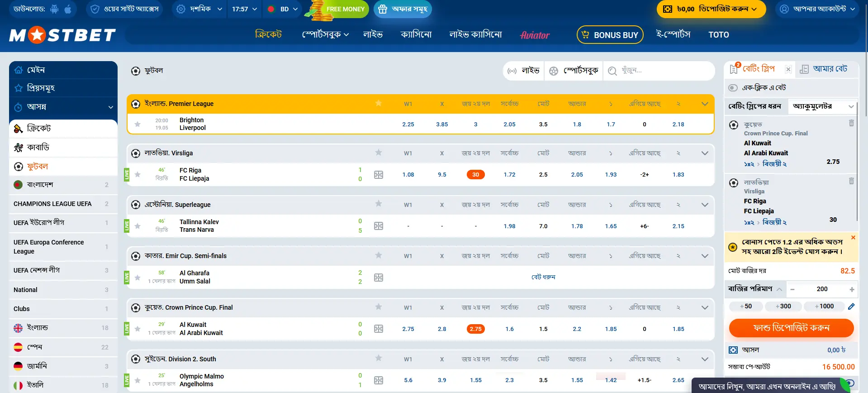The image size is (868, 393).
Task: Close the bonus notification banner
Action: 853,238
